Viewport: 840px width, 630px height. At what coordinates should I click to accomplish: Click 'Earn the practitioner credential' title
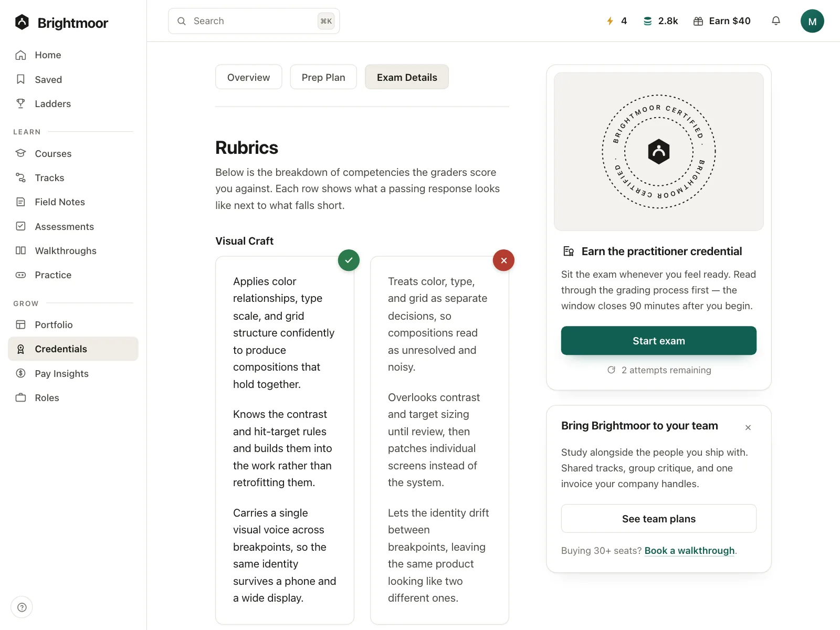click(x=661, y=251)
